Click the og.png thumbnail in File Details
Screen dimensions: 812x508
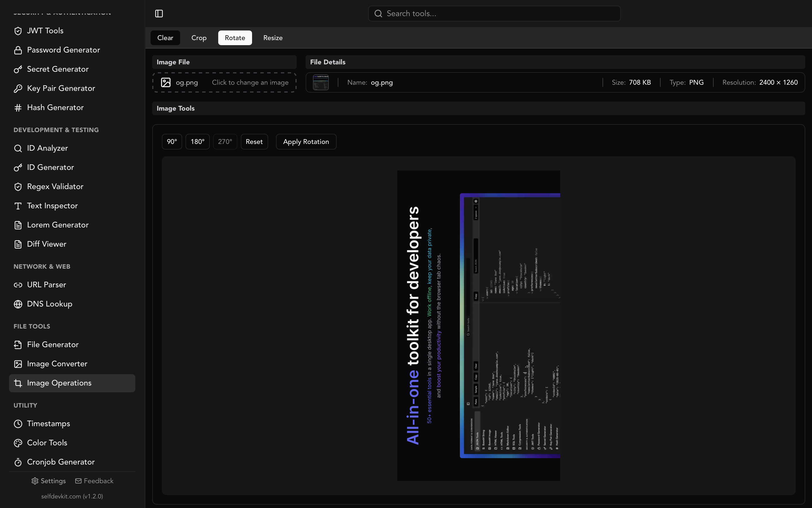click(321, 82)
